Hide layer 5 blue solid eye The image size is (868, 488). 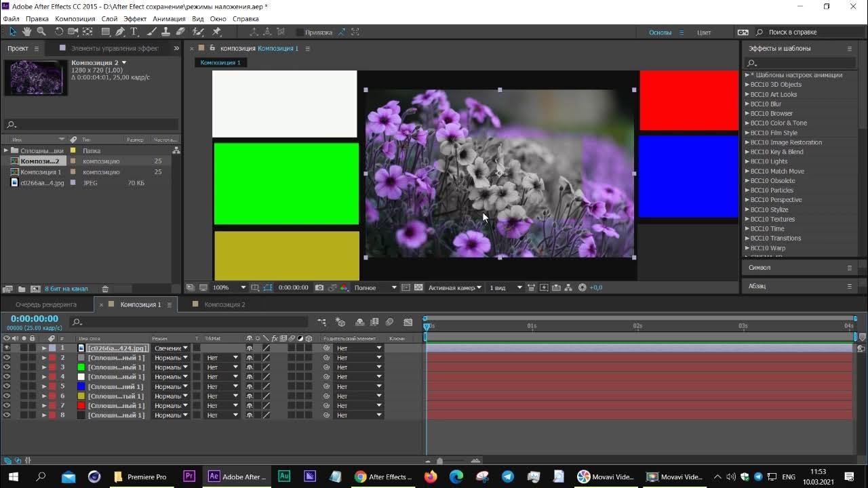point(7,386)
